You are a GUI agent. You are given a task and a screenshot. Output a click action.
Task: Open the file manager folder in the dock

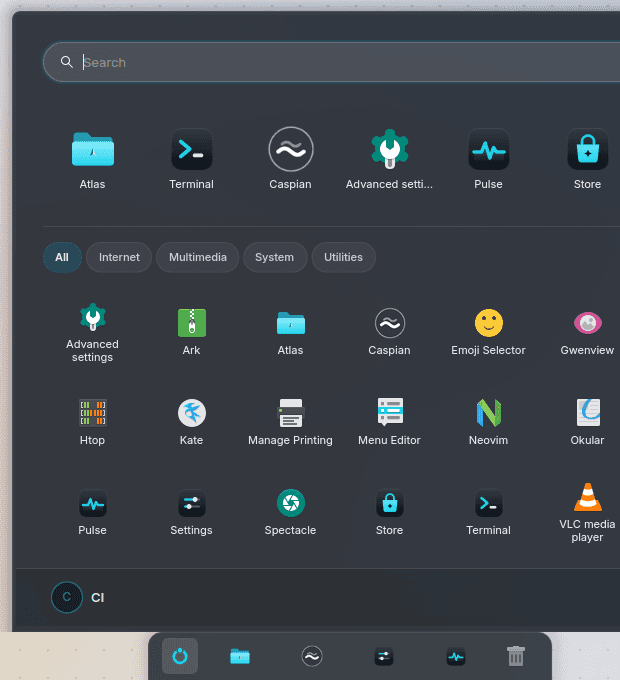pyautogui.click(x=240, y=656)
